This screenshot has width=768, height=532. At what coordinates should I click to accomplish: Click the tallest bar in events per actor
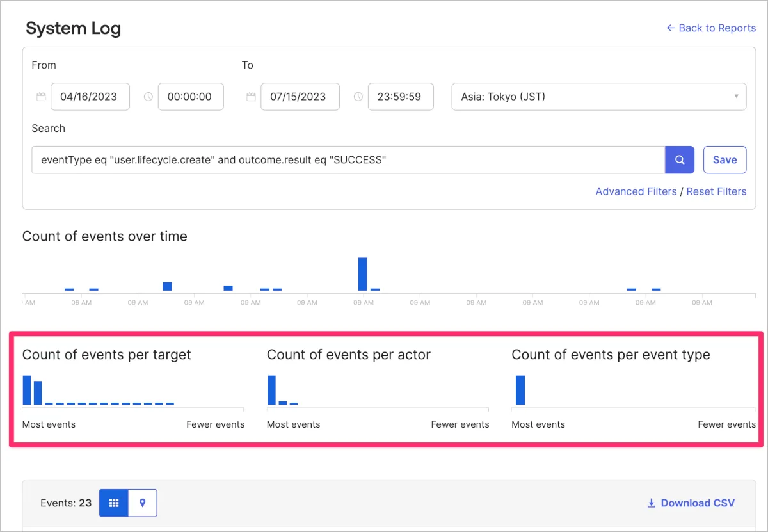pyautogui.click(x=271, y=390)
